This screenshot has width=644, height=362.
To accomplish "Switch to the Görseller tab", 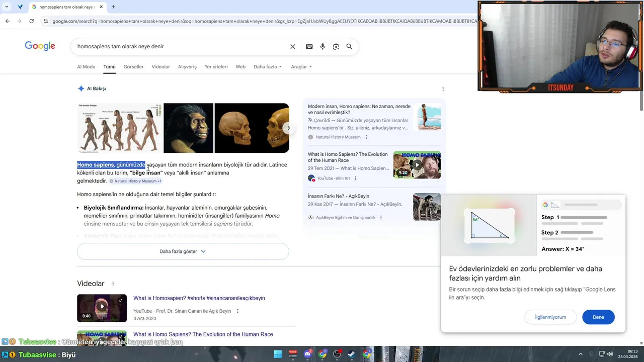I will (133, 67).
